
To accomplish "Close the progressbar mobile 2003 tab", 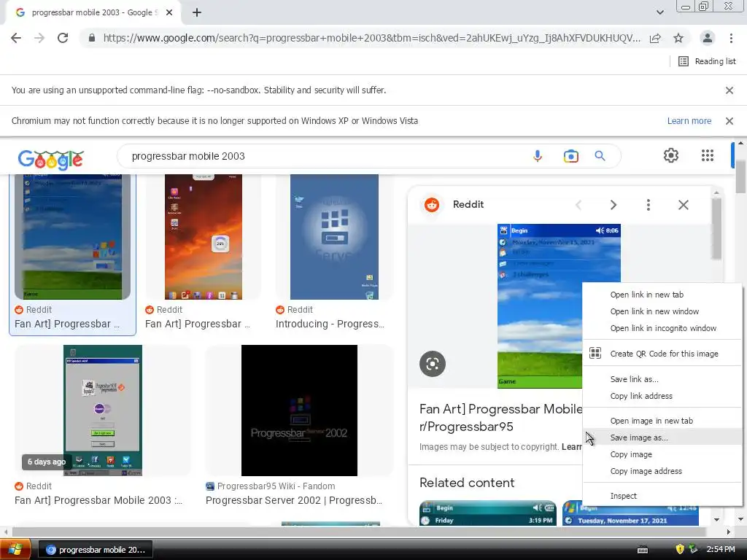I will [x=169, y=12].
